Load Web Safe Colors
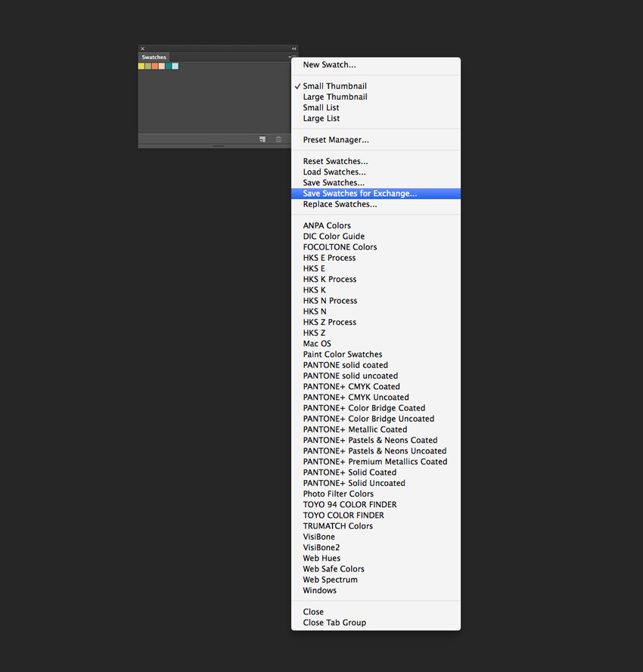643x672 pixels. [x=376, y=568]
